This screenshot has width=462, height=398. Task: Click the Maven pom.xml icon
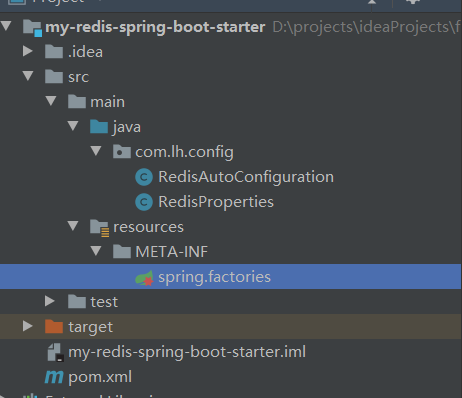point(54,377)
